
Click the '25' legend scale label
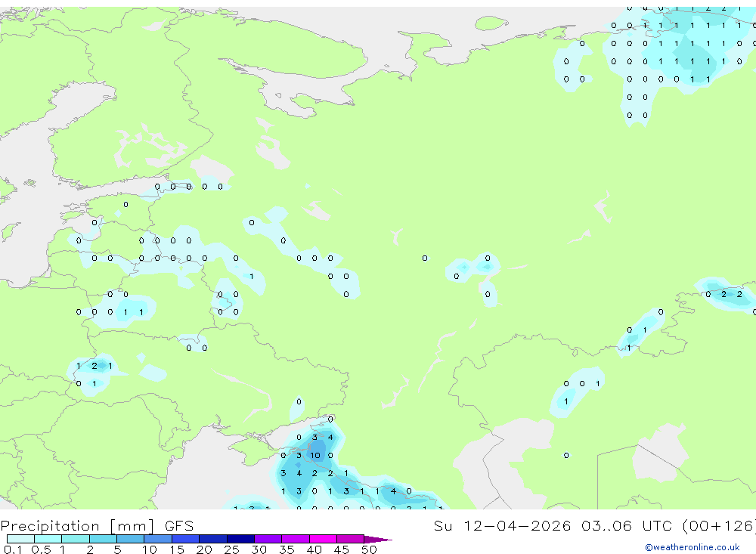231,549
